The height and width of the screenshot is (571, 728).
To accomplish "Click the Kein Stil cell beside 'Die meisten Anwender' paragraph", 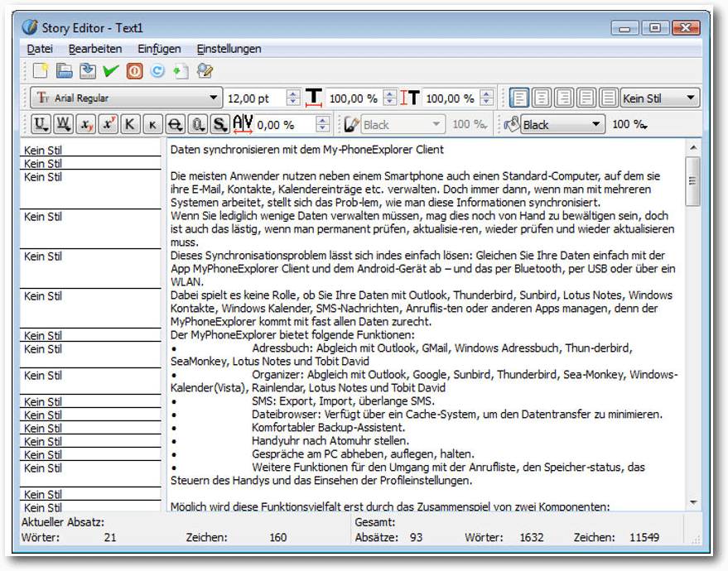I will [x=90, y=190].
